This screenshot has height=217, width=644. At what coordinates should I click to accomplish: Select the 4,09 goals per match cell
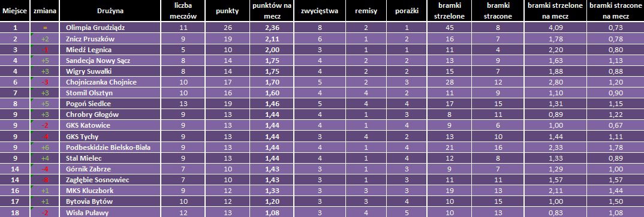(x=555, y=28)
